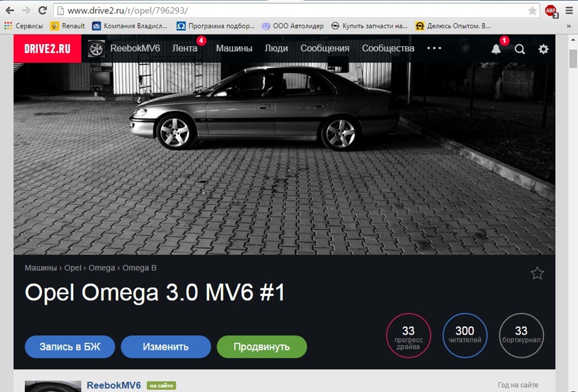Open site settings with the gear icon
The height and width of the screenshot is (392, 578).
[x=543, y=49]
